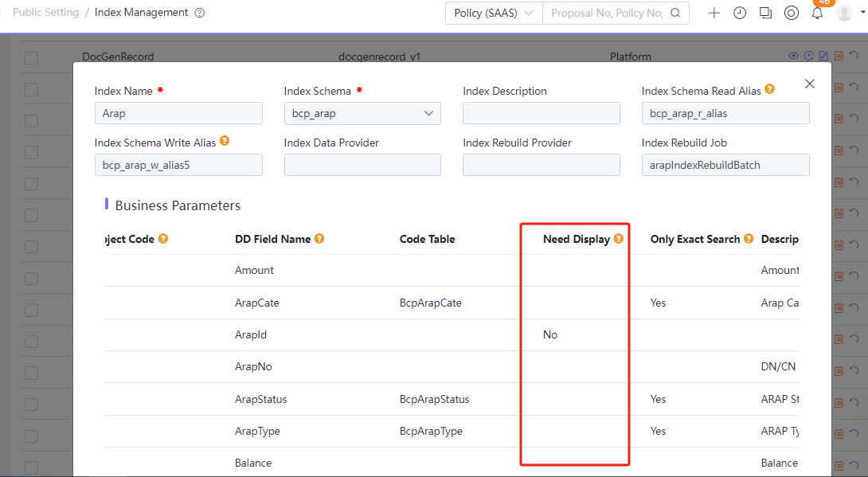This screenshot has height=477, width=868.
Task: Click the help icon beside Need Display header
Action: pos(618,239)
